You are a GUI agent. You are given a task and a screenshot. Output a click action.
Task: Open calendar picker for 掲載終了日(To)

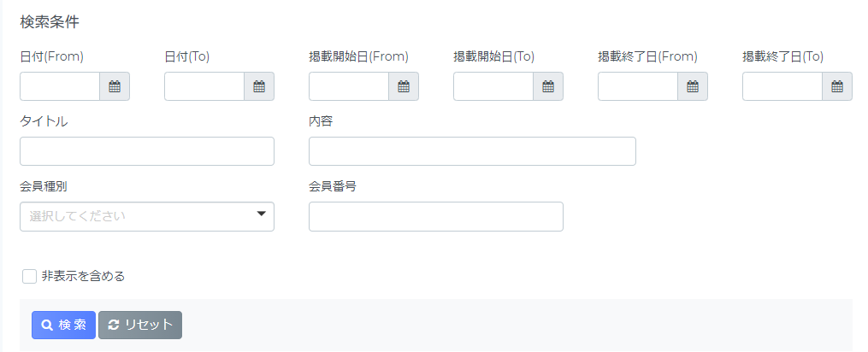coord(837,86)
